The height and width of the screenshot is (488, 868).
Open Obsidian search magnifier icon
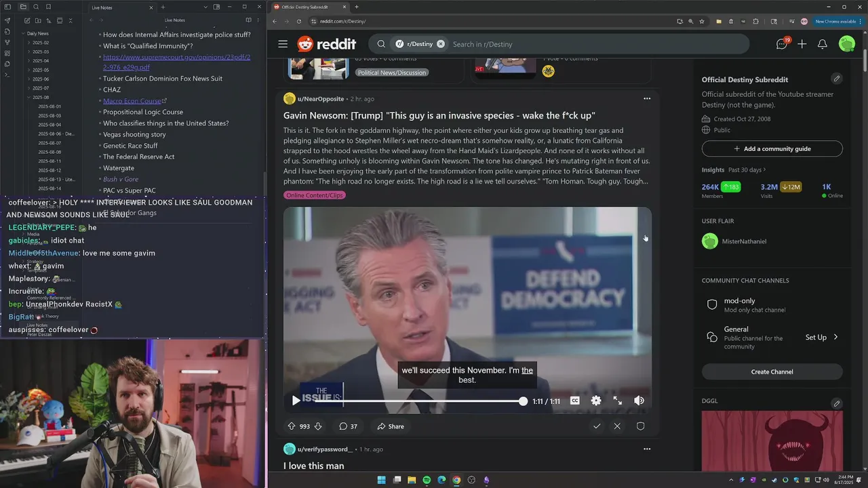35,7
